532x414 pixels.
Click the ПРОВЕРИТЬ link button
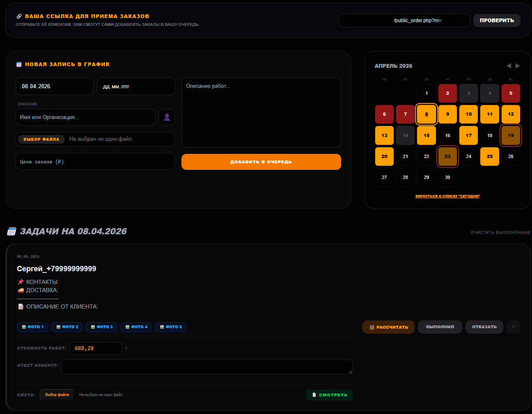tap(497, 21)
